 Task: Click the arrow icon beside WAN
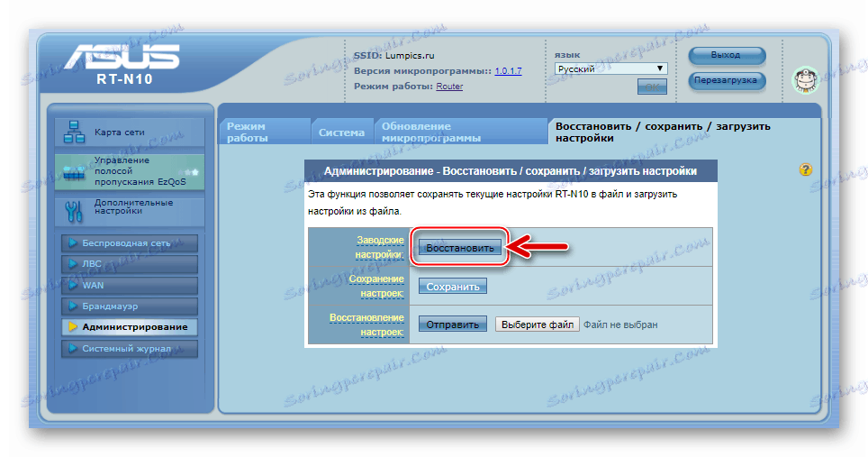tap(73, 285)
